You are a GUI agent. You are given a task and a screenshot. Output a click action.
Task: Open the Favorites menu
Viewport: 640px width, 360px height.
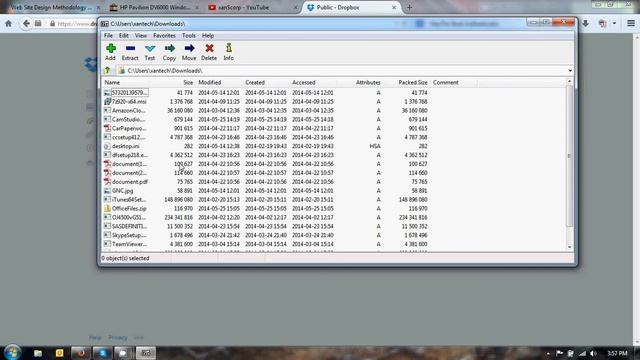(x=164, y=36)
